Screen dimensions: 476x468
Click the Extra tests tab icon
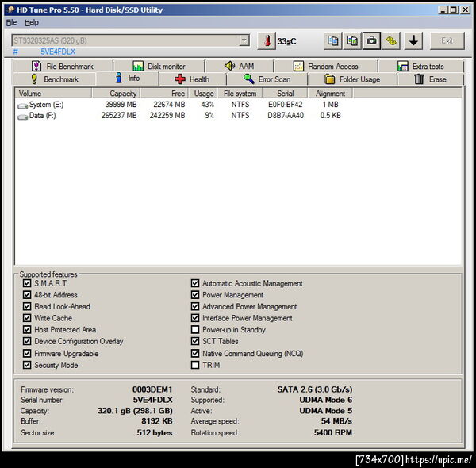(x=403, y=66)
